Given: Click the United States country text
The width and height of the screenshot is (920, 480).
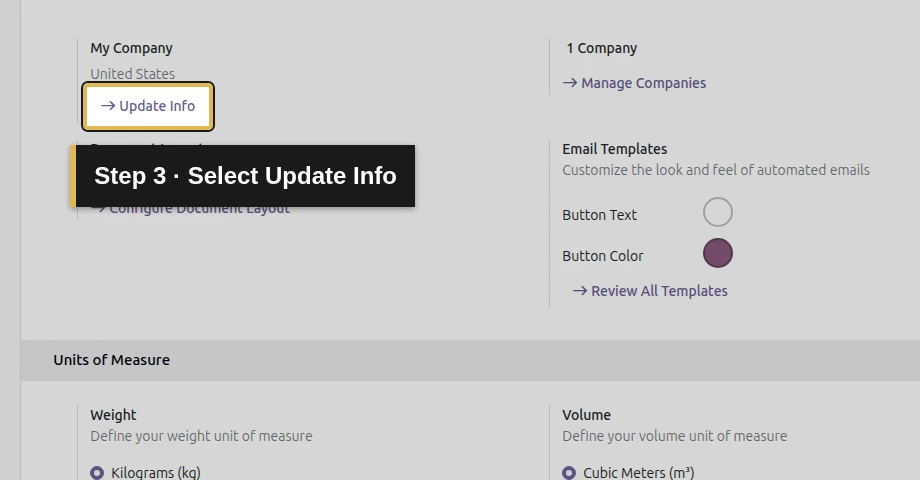Looking at the screenshot, I should point(133,74).
